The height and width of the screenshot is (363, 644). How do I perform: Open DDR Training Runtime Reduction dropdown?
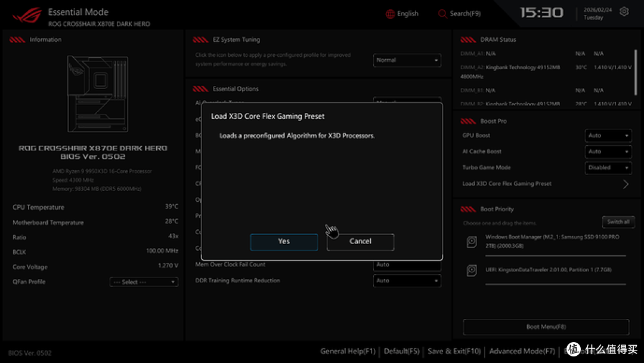coord(407,281)
